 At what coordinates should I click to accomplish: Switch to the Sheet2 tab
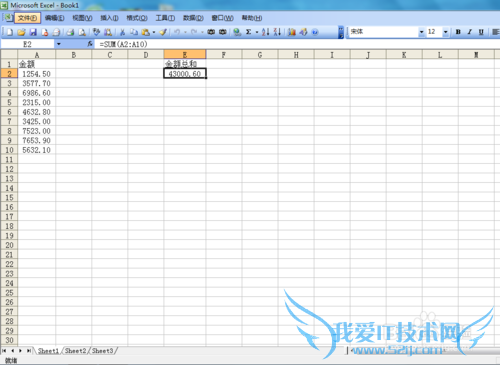75,351
